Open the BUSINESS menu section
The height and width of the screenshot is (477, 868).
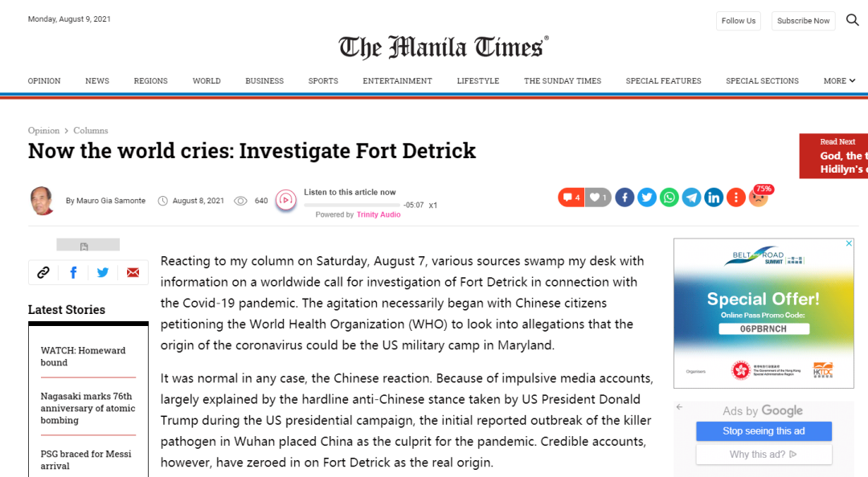coord(264,80)
